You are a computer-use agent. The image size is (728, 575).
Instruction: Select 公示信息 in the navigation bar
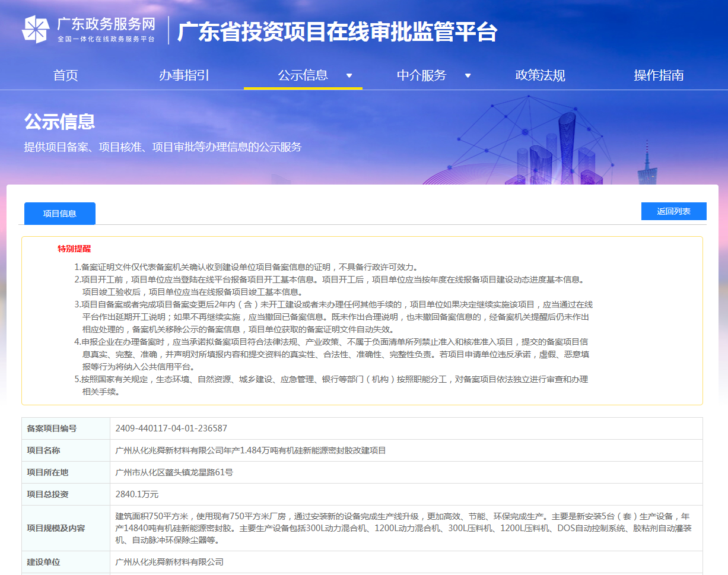coord(303,75)
